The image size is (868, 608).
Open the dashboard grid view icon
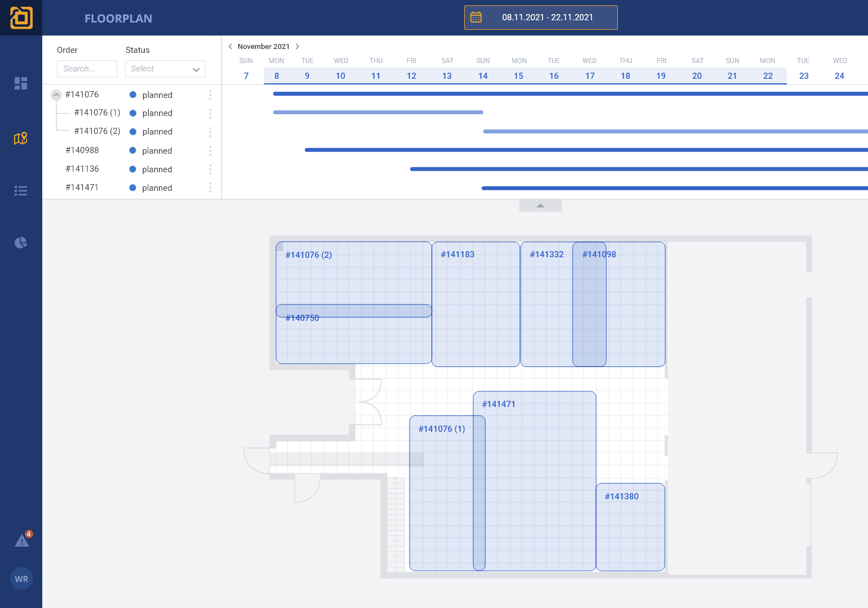(21, 83)
